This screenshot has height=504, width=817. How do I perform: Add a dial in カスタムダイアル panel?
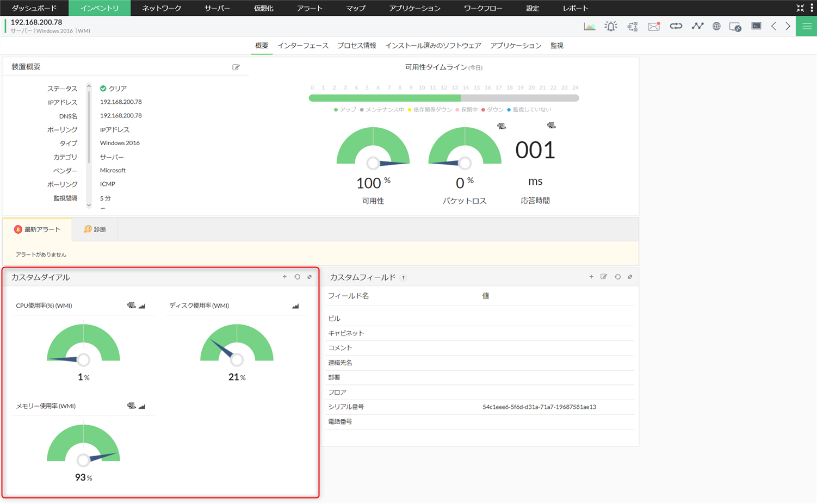click(x=284, y=277)
